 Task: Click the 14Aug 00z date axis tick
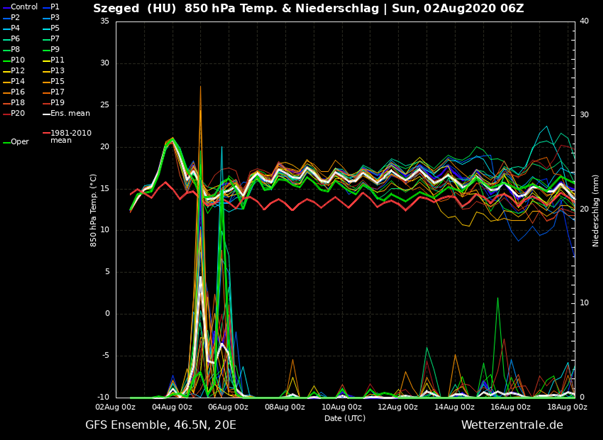coord(455,407)
